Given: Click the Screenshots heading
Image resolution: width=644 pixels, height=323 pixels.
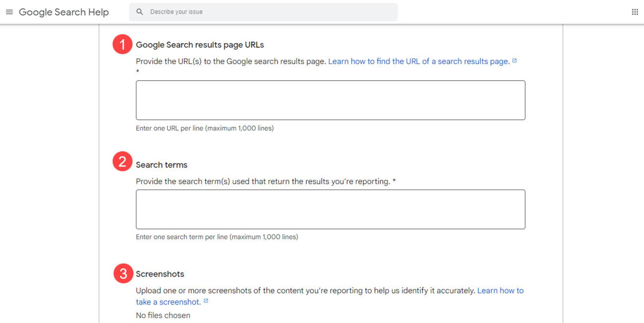Looking at the screenshot, I should (160, 274).
